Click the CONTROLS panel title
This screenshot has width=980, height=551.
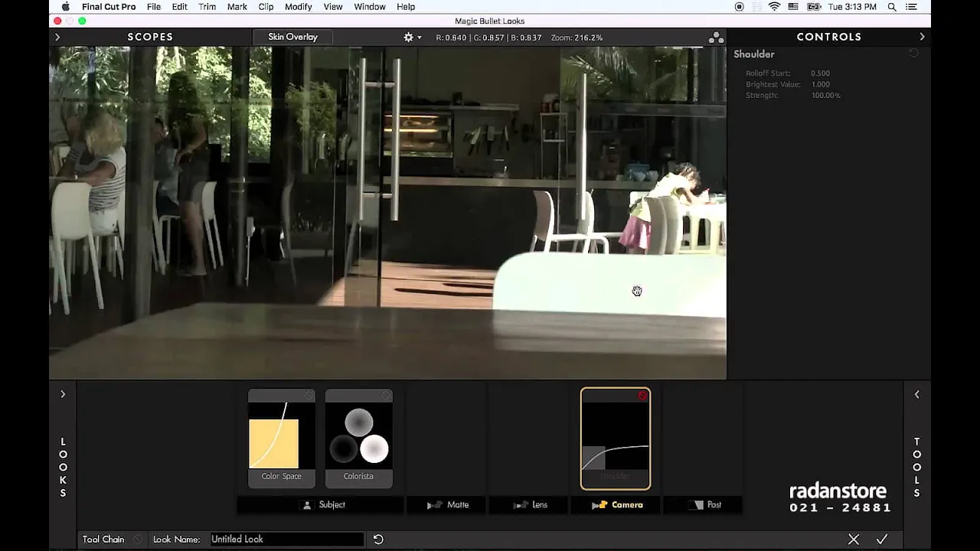tap(829, 37)
